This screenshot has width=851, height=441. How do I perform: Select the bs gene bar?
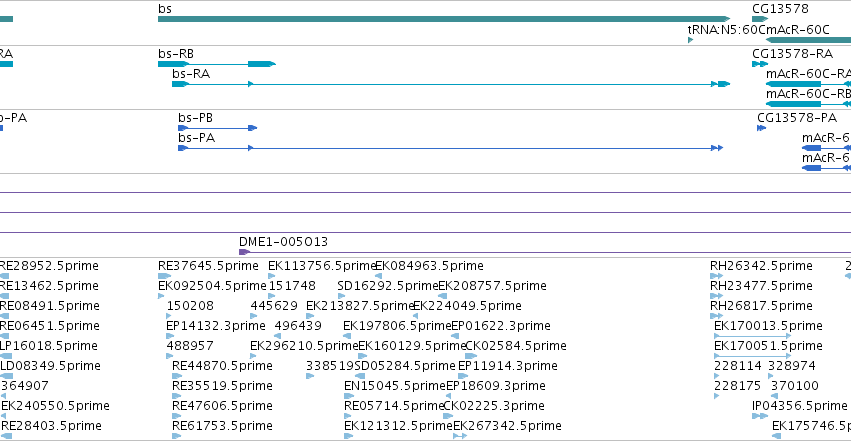click(444, 19)
